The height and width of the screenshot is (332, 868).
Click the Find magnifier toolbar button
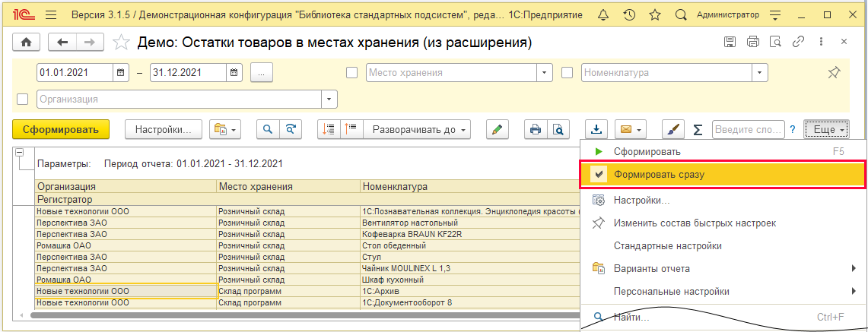pyautogui.click(x=268, y=129)
